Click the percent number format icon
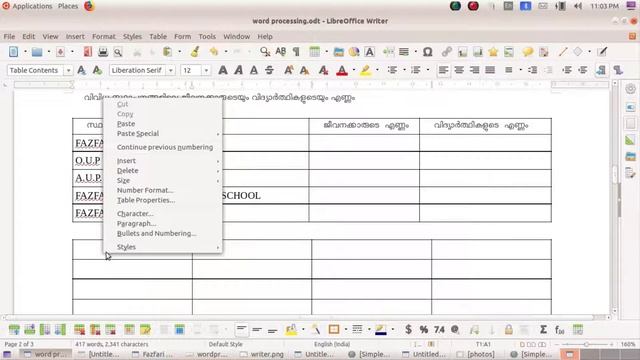The width and height of the screenshot is (640, 360). point(424,329)
